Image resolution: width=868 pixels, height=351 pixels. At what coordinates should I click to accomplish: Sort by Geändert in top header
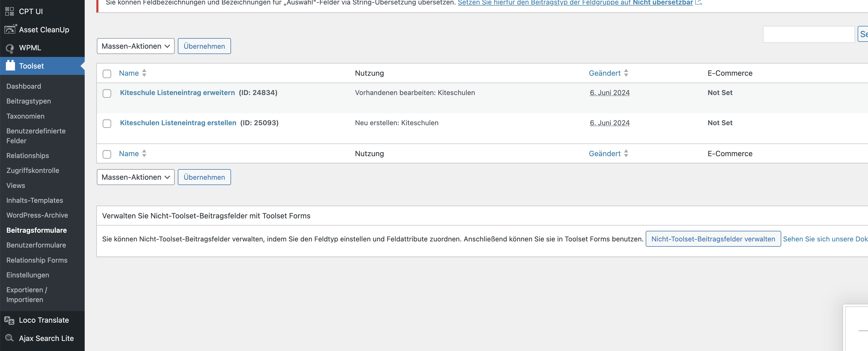604,73
